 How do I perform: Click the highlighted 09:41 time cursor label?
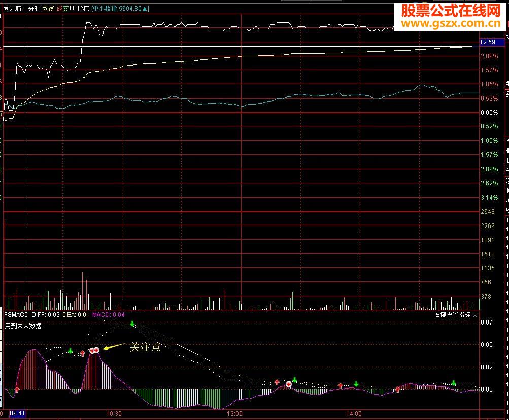pyautogui.click(x=18, y=413)
